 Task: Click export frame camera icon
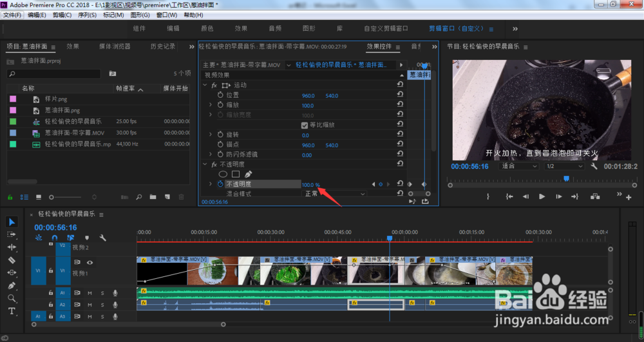point(595,196)
